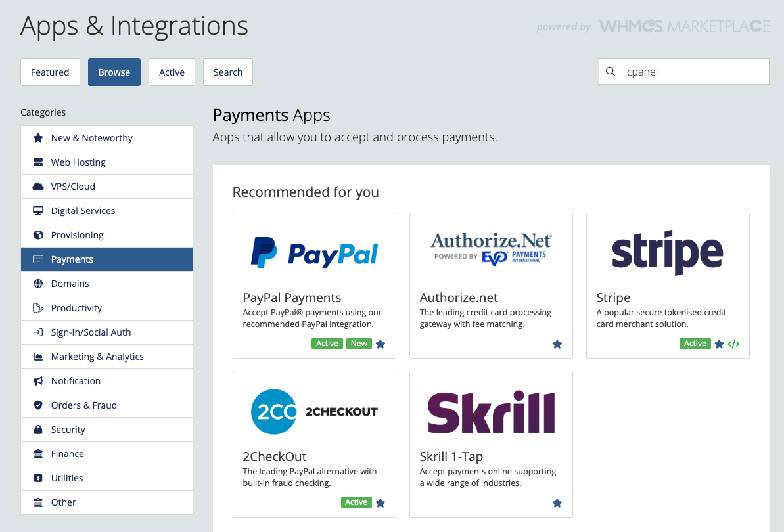The image size is (784, 532).
Task: Click the cloud icon beside VPS/Cloud
Action: click(x=38, y=187)
